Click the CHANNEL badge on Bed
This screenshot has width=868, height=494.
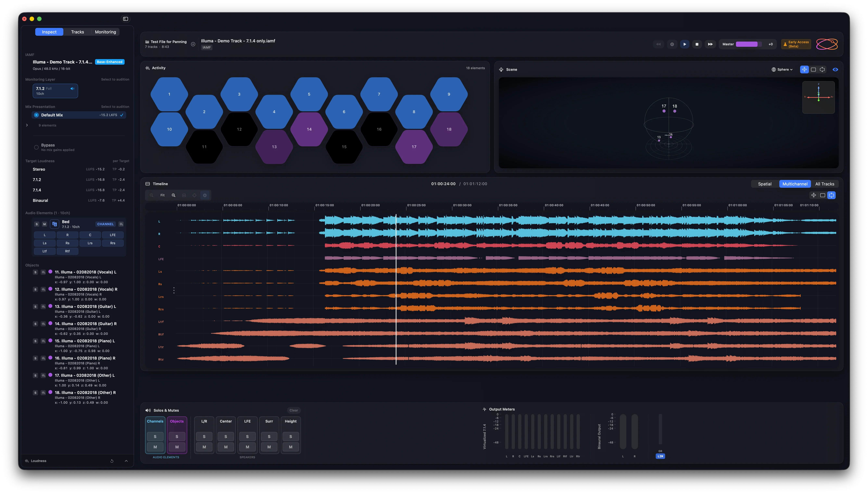coord(106,224)
